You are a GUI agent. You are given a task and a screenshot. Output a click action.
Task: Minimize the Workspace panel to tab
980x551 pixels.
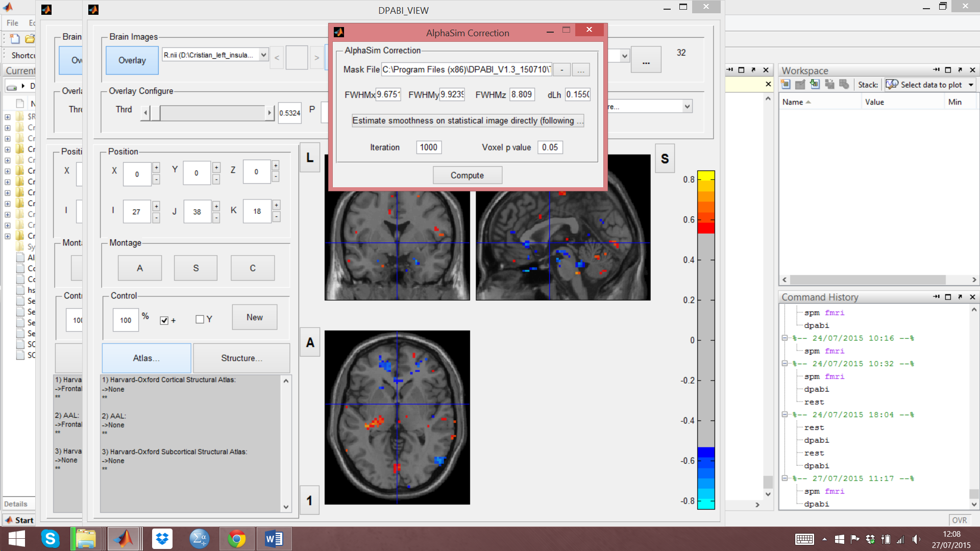936,70
